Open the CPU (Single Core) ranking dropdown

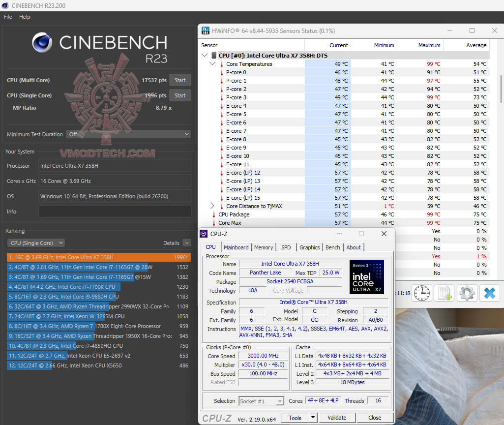pyautogui.click(x=36, y=243)
